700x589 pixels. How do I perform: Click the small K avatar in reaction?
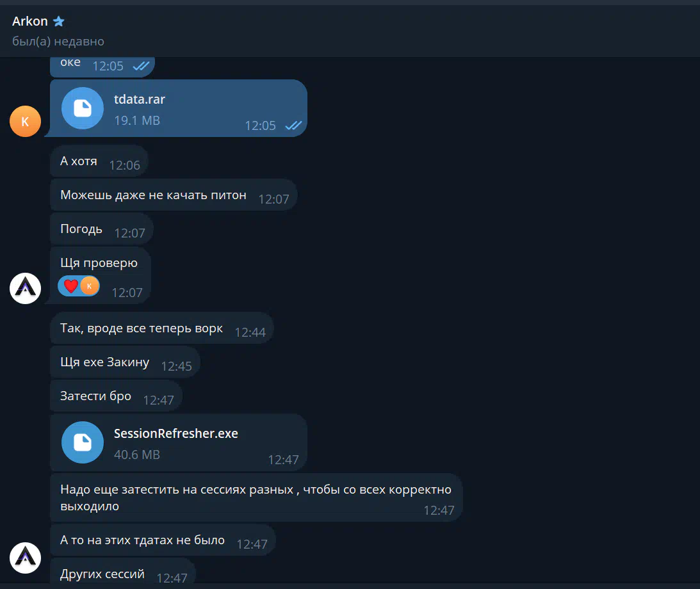[90, 286]
